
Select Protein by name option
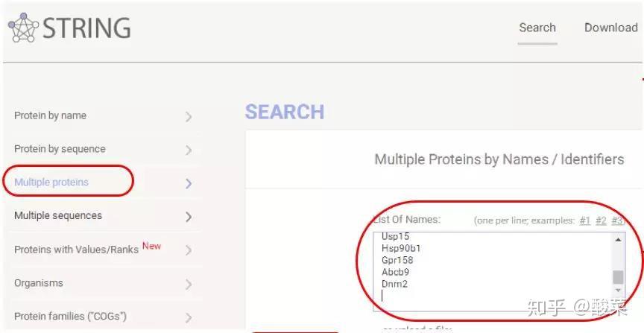[x=50, y=115]
